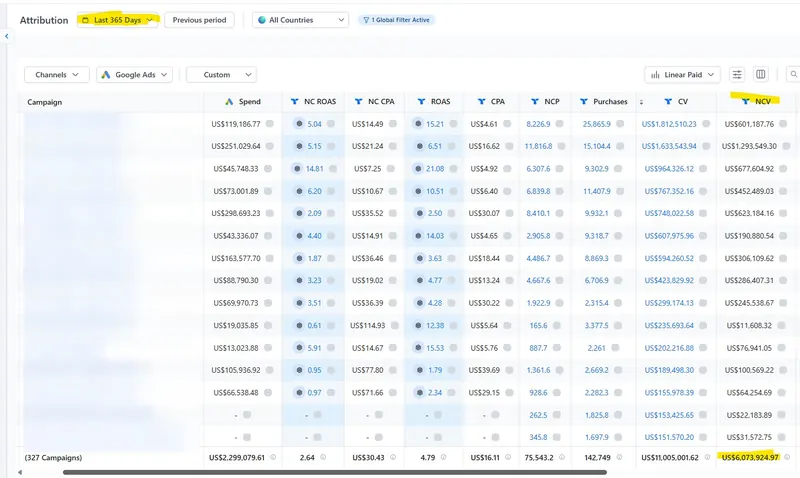Toggle the dot next to NCV US$601,187.76

(x=783, y=123)
